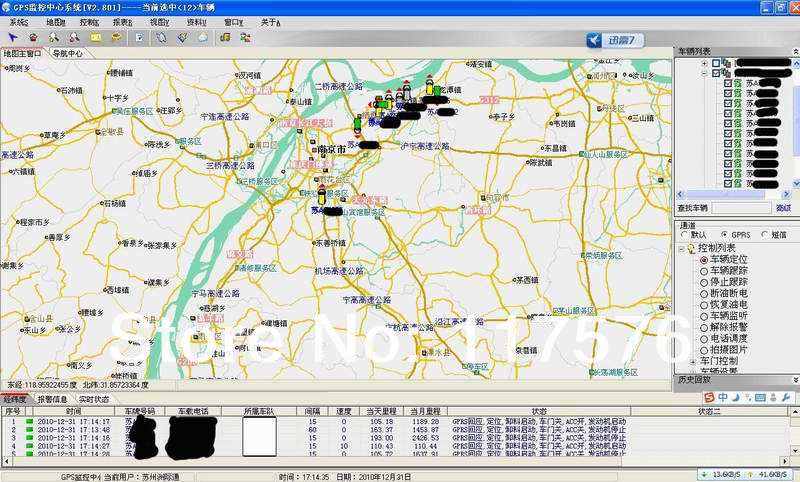Switch to the 导航中心 tab

pos(68,53)
